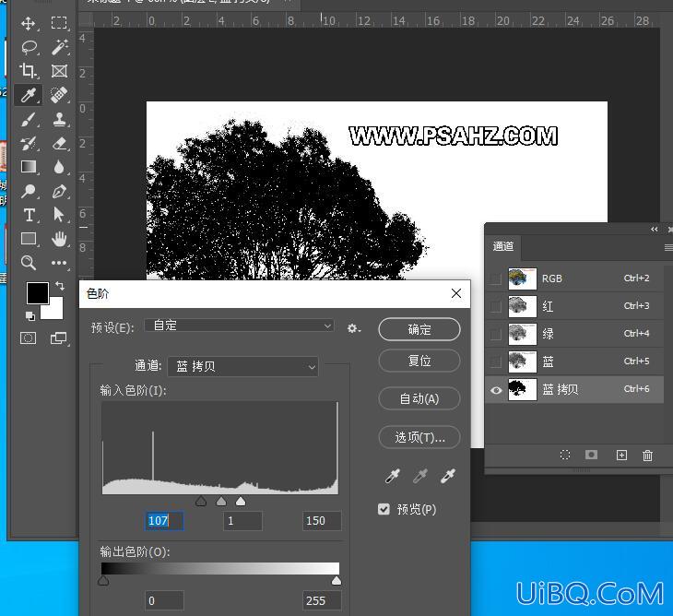Close the 色阶 Levels dialog
The image size is (673, 616).
point(456,293)
